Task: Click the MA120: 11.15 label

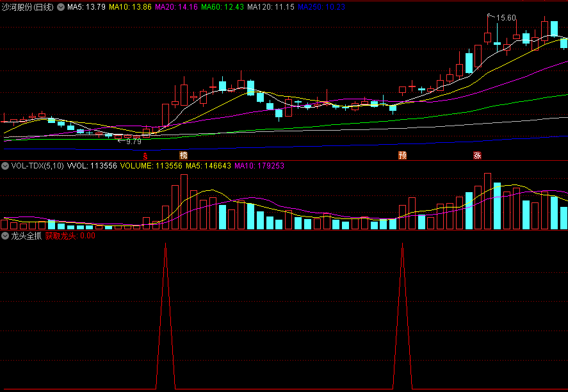Action: [x=271, y=7]
